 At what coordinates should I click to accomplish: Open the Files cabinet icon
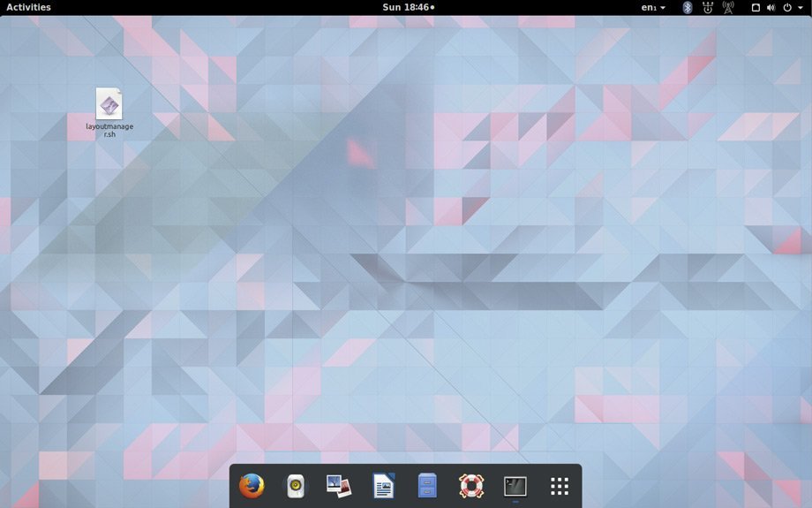pyautogui.click(x=427, y=486)
